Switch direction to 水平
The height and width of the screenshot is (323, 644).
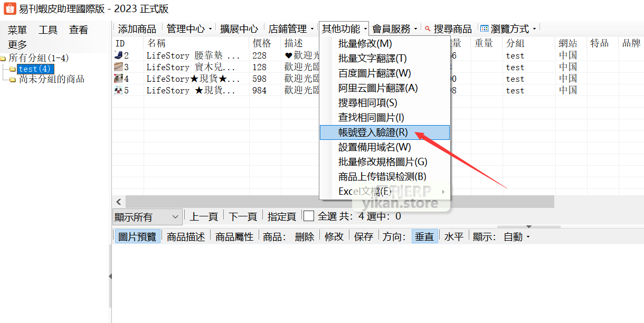(453, 237)
